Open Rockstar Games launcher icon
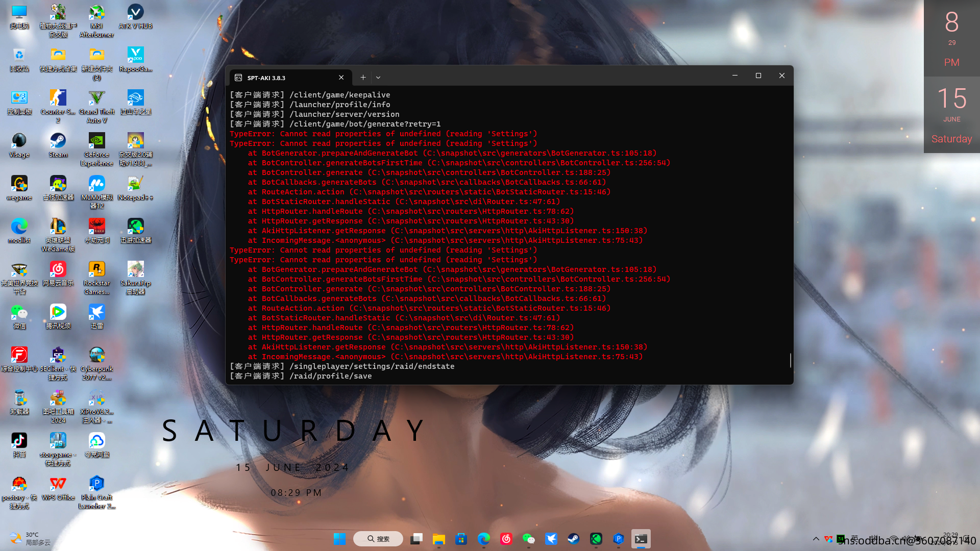The image size is (980, 551). [x=96, y=269]
